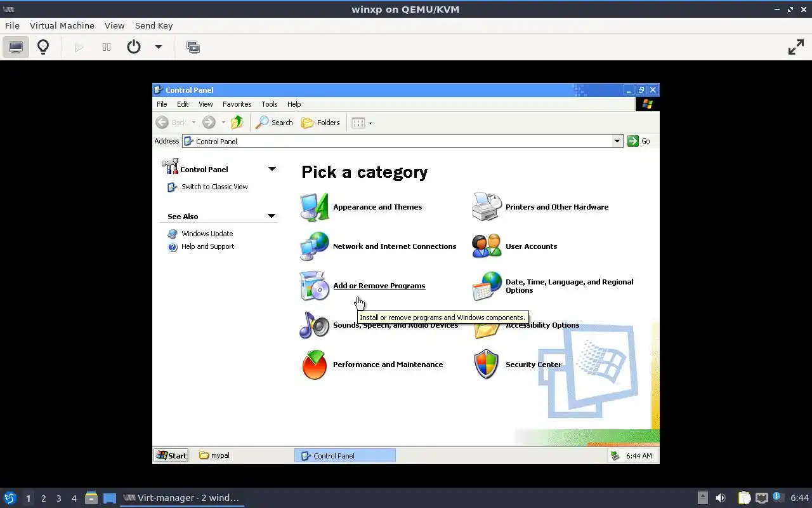
Task: Click the Add or Remove Programs link
Action: pyautogui.click(x=379, y=286)
